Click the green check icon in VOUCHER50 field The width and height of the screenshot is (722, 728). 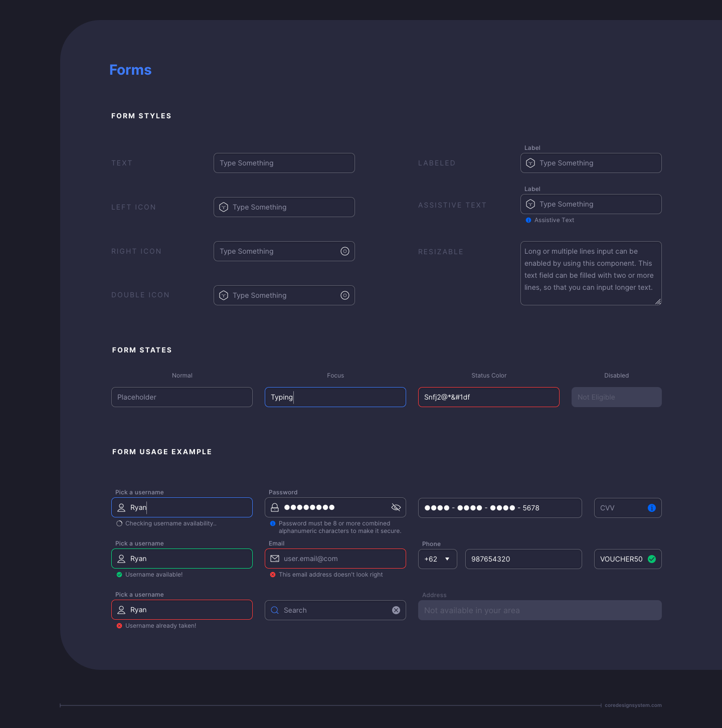coord(652,559)
